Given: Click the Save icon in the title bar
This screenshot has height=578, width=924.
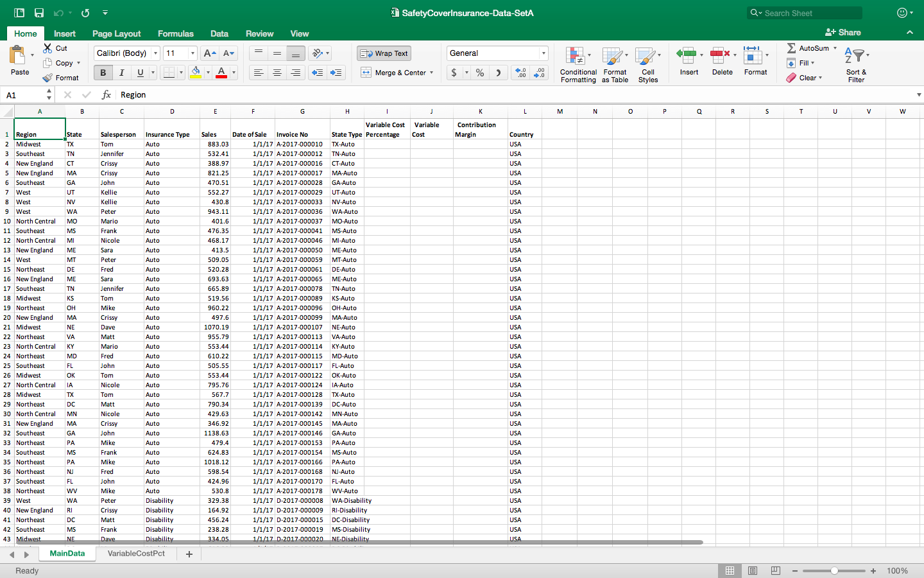Looking at the screenshot, I should coord(37,12).
